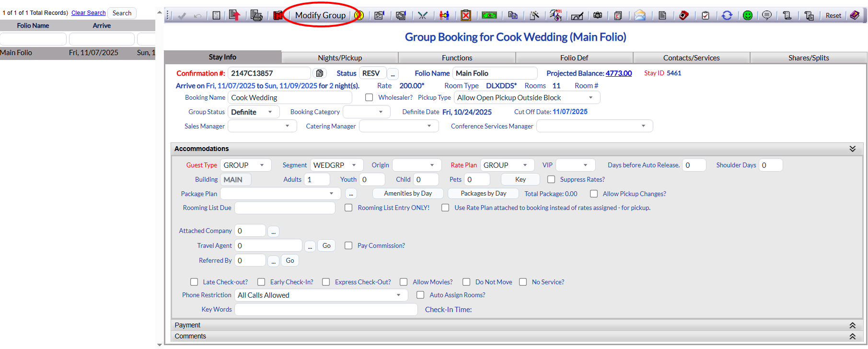868x349 pixels.
Task: Click the form list icon after undo
Action: pyautogui.click(x=217, y=15)
